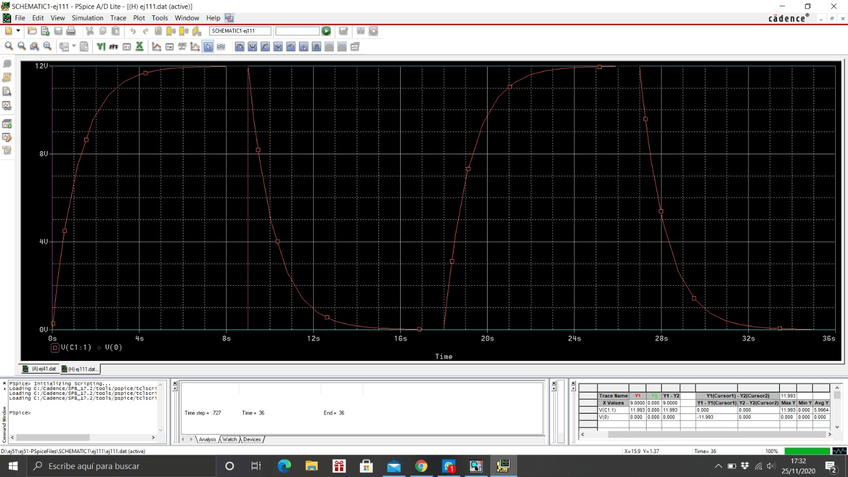848x477 pixels.
Task: Click the Zoom In magnifier icon
Action: [x=9, y=46]
